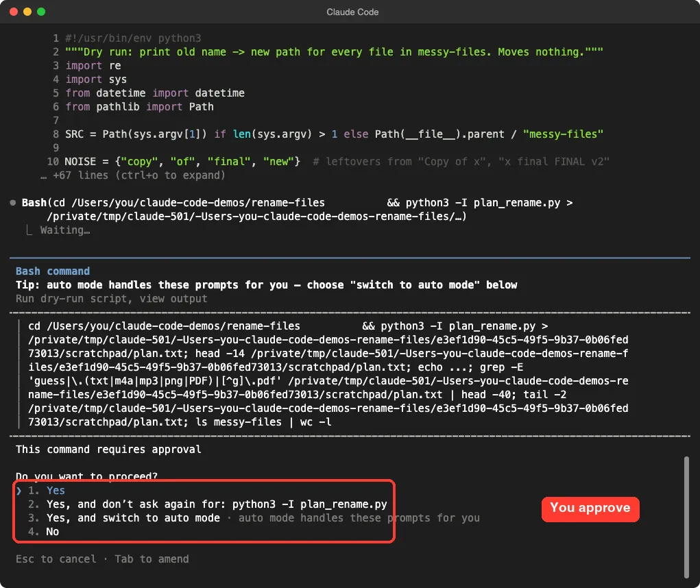Click 'from datetime import datetime' line
700x588 pixels.
click(x=155, y=93)
